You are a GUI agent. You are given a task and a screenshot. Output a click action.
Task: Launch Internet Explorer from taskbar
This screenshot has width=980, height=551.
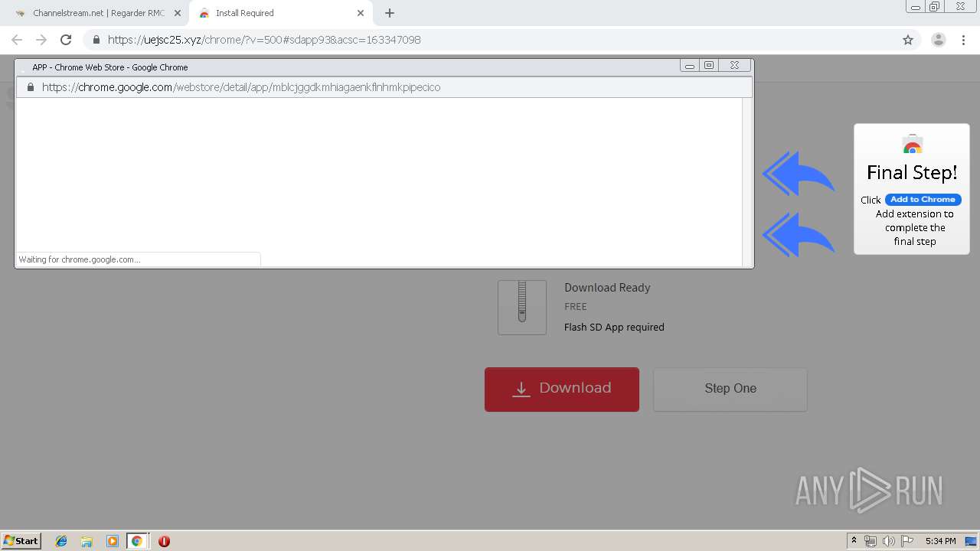61,541
